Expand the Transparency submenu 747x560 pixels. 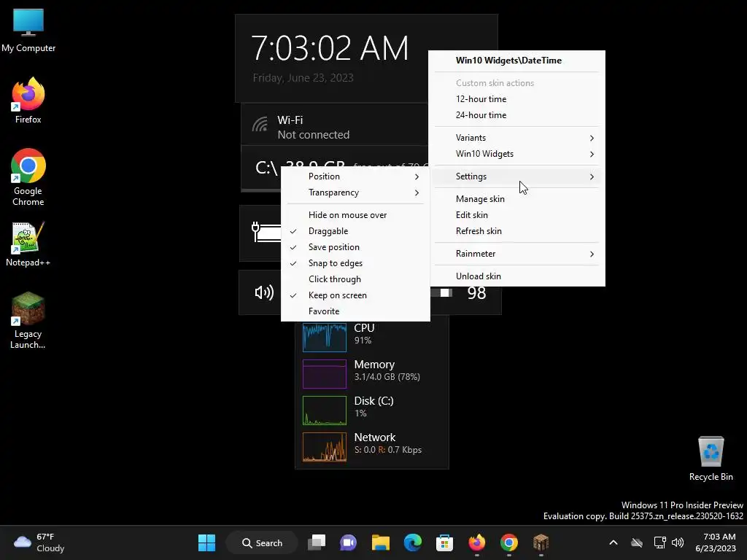point(355,192)
